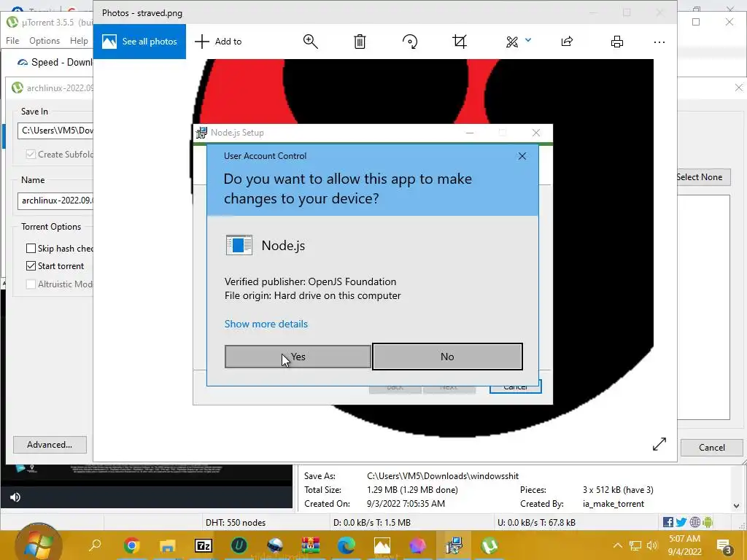Image resolution: width=747 pixels, height=560 pixels.
Task: Expand the Edit & Create dropdown chevron
Action: coord(528,41)
